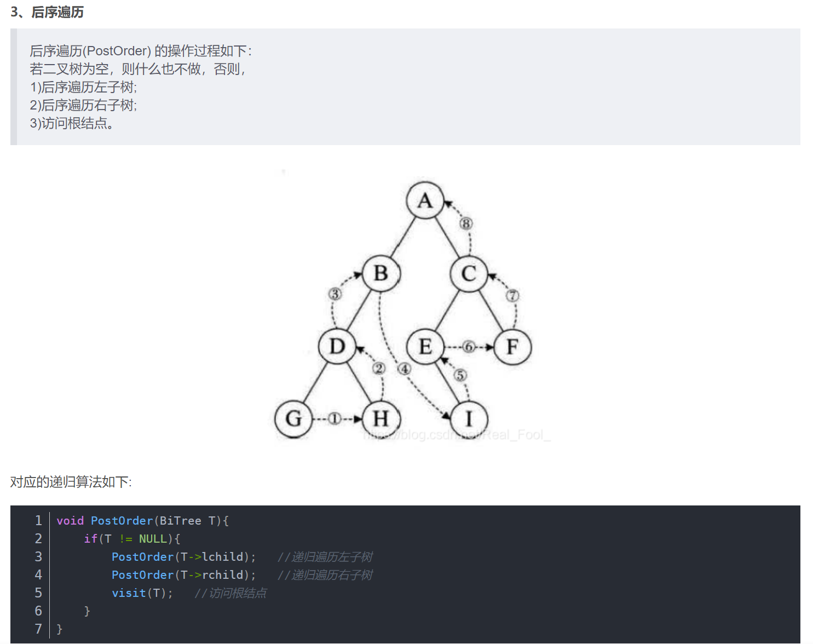Click step marker ⑦ beside node C

[512, 296]
